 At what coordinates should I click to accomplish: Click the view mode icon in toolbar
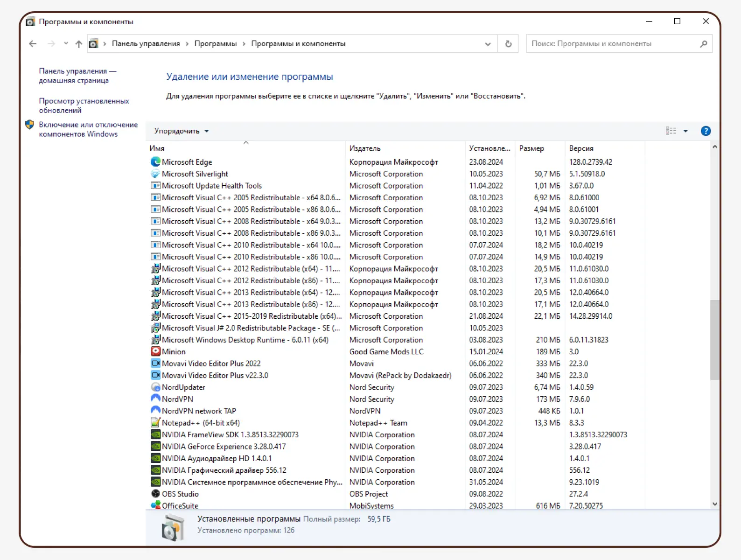671,131
